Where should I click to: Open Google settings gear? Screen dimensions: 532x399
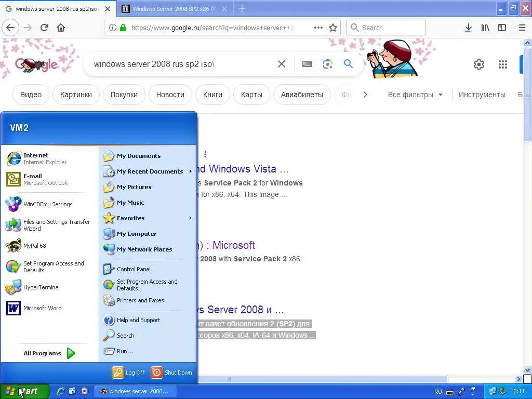point(478,64)
